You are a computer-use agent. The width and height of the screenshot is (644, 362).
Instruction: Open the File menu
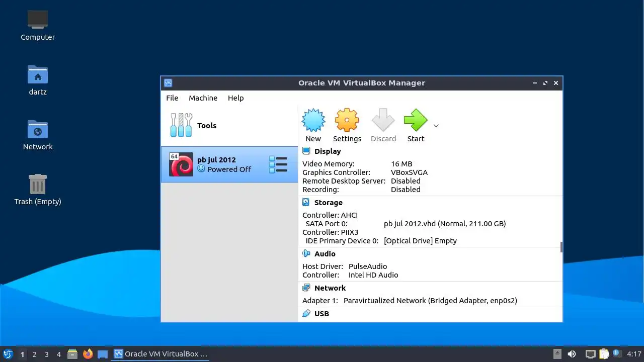(x=172, y=98)
